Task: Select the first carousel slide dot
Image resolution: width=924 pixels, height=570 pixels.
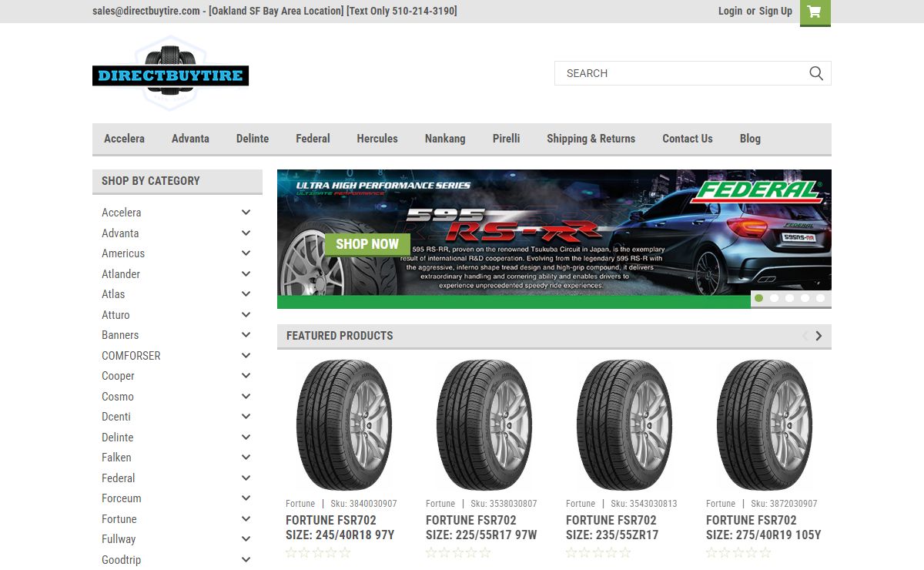Action: coord(758,298)
